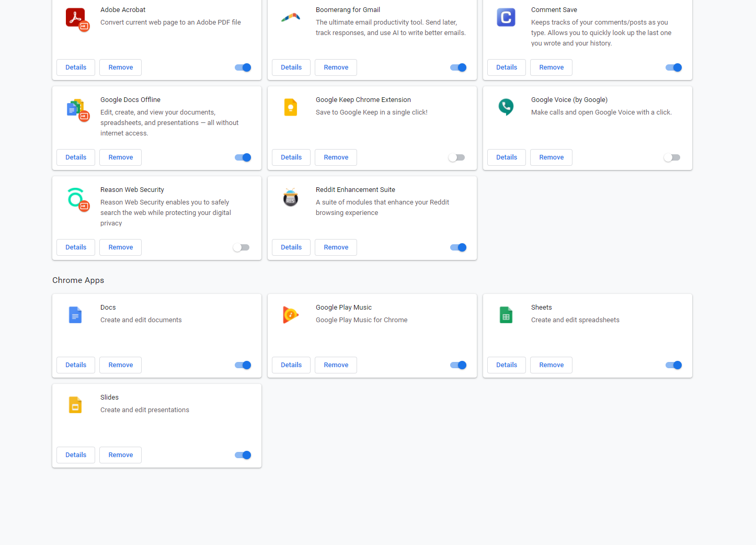Click the Chrome Apps section heading

(x=78, y=280)
